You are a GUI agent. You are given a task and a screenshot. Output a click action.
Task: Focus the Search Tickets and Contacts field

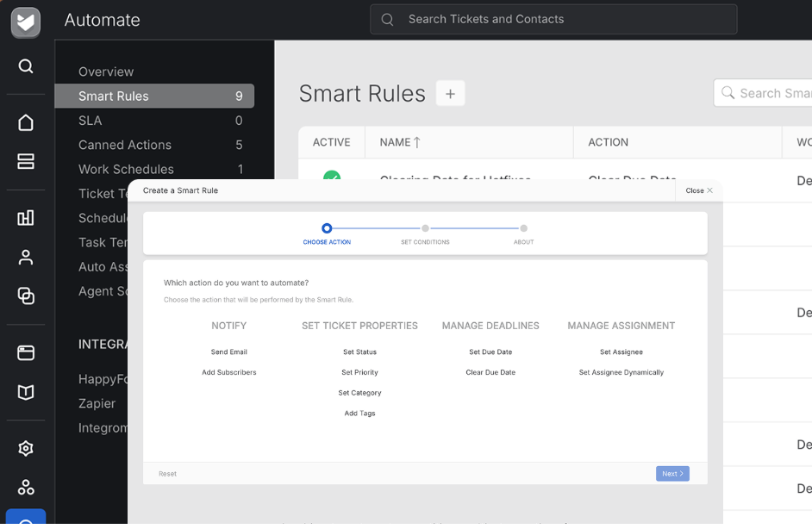point(553,19)
